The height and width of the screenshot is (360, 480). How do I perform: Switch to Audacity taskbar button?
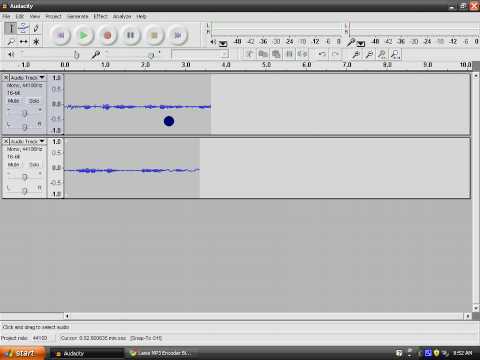[x=87, y=353]
